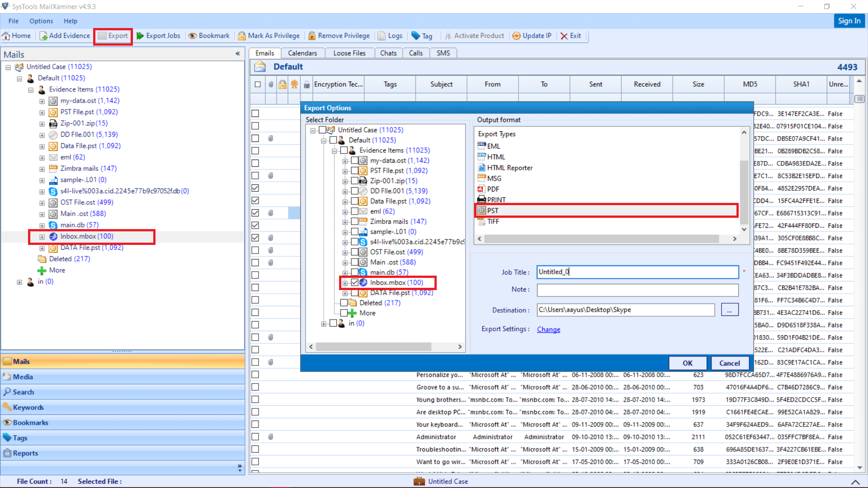This screenshot has width=868, height=488.
Task: Open the Logs toolbar item
Action: (390, 36)
